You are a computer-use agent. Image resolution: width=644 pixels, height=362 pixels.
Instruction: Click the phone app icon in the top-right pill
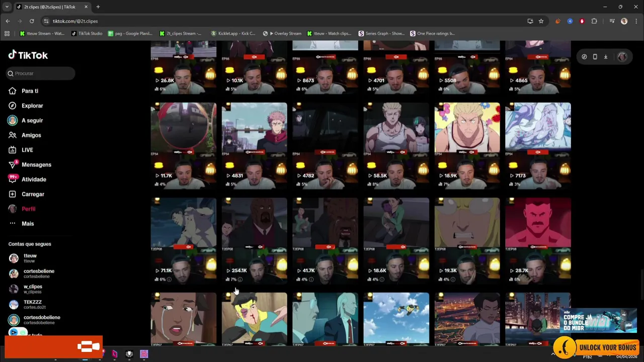coord(595,57)
